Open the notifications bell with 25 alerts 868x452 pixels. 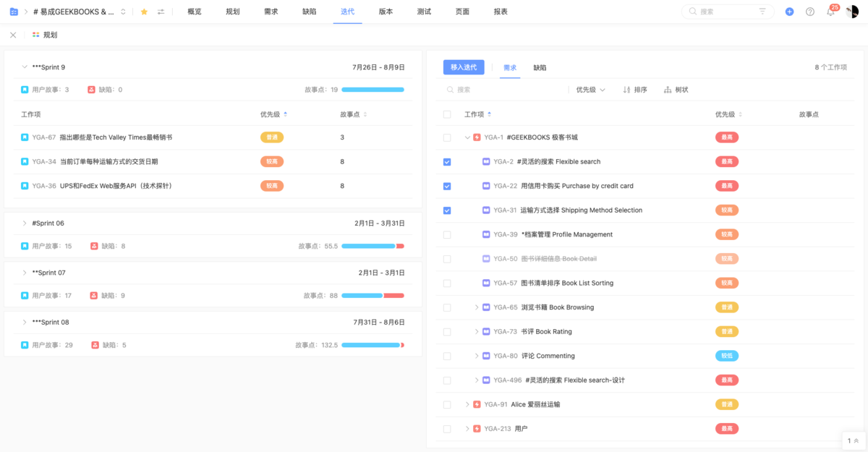click(830, 12)
